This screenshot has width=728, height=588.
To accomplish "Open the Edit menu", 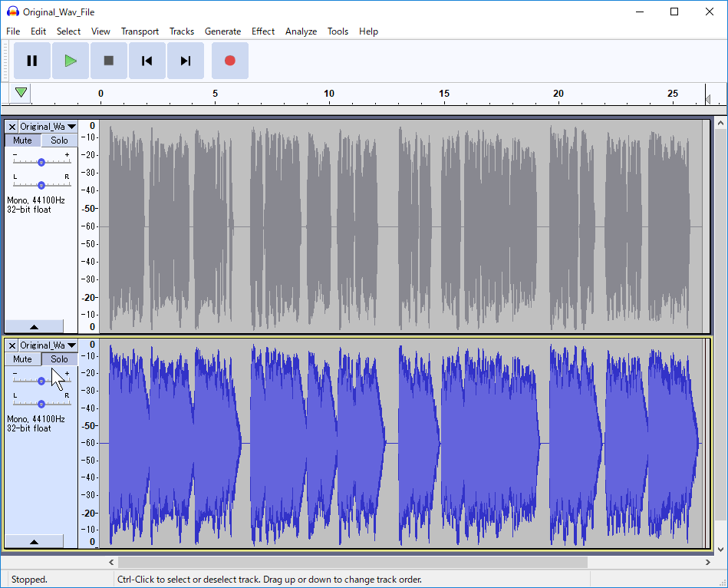I will point(38,31).
